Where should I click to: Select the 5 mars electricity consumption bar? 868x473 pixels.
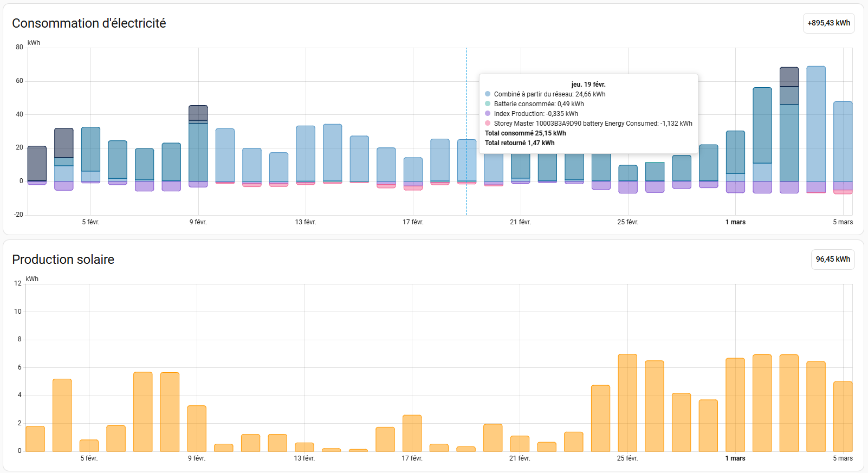click(843, 142)
